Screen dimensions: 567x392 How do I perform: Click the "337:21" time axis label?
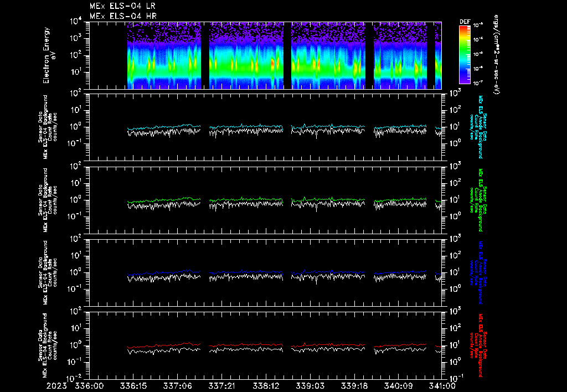(222, 386)
